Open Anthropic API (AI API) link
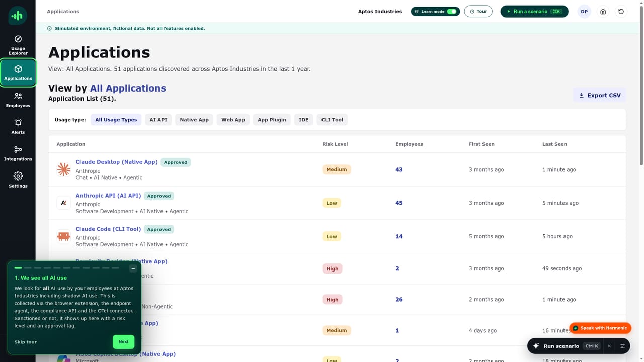The height and width of the screenshot is (362, 644). pyautogui.click(x=108, y=196)
